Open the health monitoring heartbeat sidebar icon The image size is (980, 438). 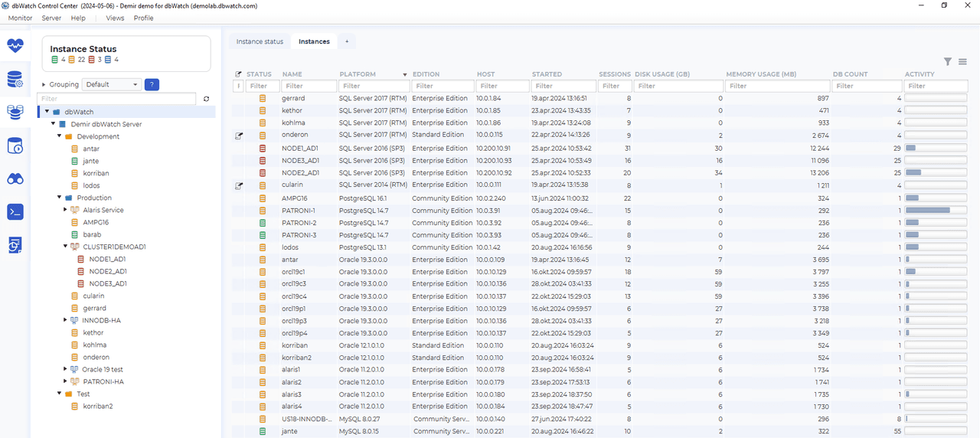(15, 46)
